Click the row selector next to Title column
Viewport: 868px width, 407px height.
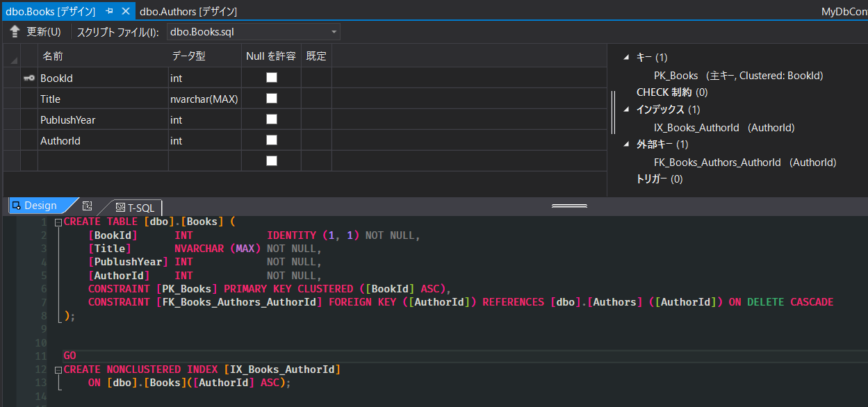[11, 98]
